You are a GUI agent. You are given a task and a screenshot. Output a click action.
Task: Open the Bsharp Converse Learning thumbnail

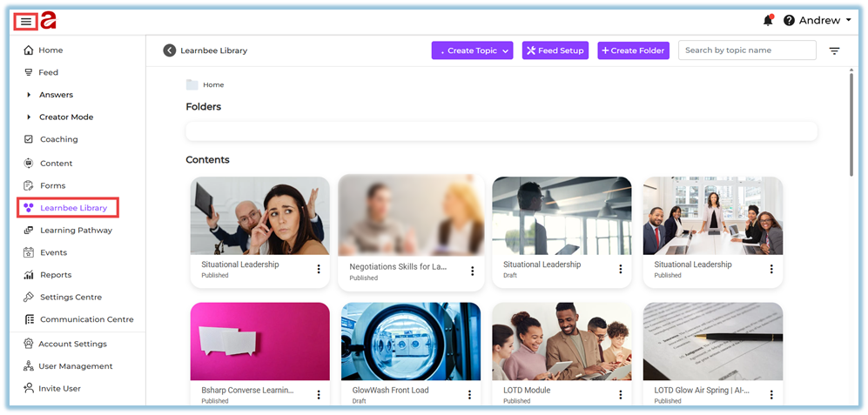259,341
